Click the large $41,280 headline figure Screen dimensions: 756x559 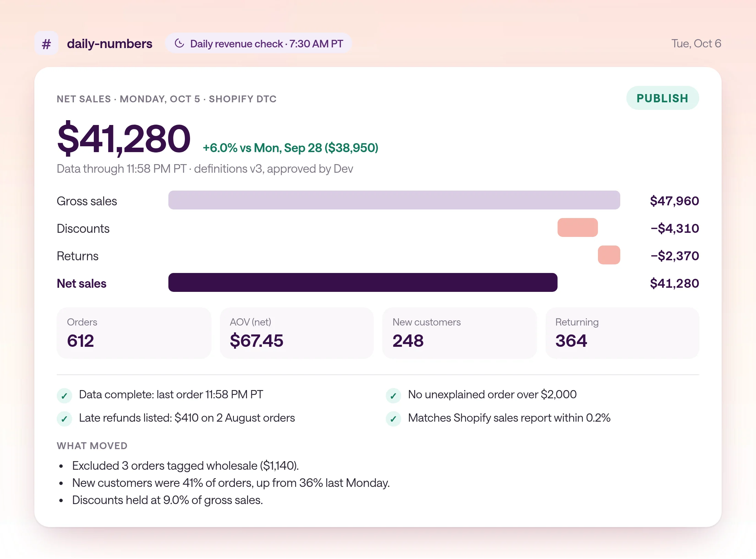[124, 139]
